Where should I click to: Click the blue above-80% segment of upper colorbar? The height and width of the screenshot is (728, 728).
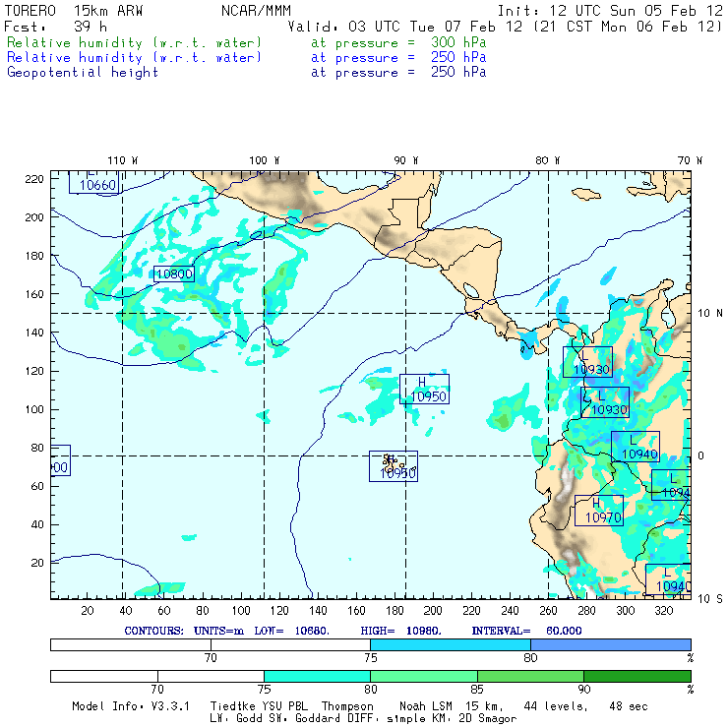611,644
